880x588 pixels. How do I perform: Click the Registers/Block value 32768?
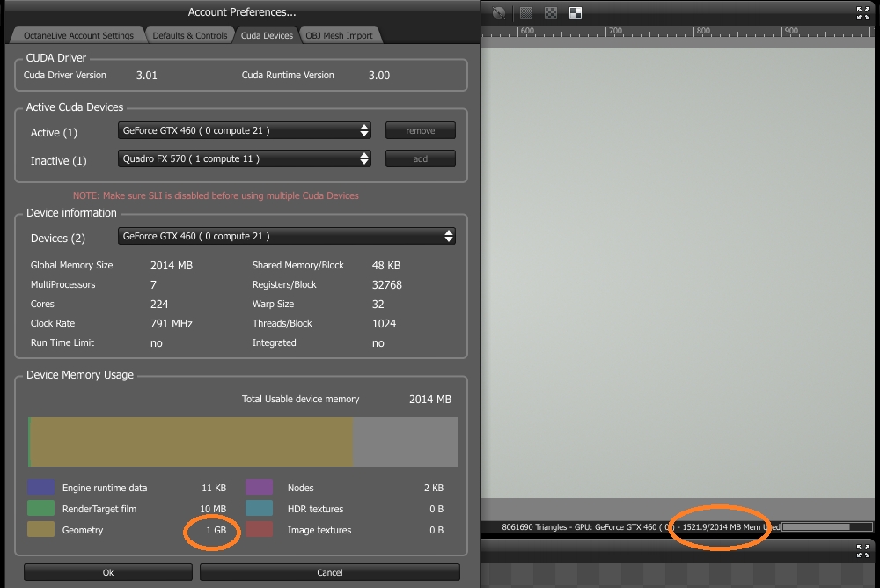click(x=386, y=284)
